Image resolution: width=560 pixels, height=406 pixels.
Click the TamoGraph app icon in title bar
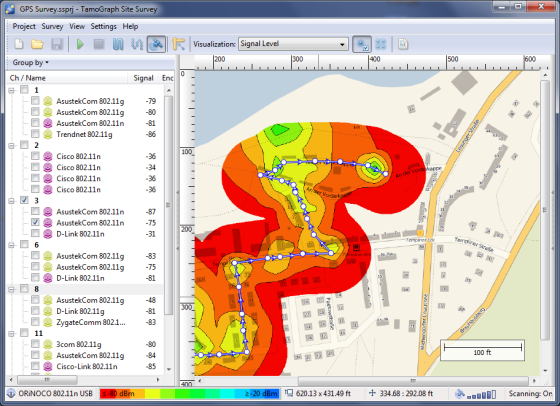click(10, 9)
